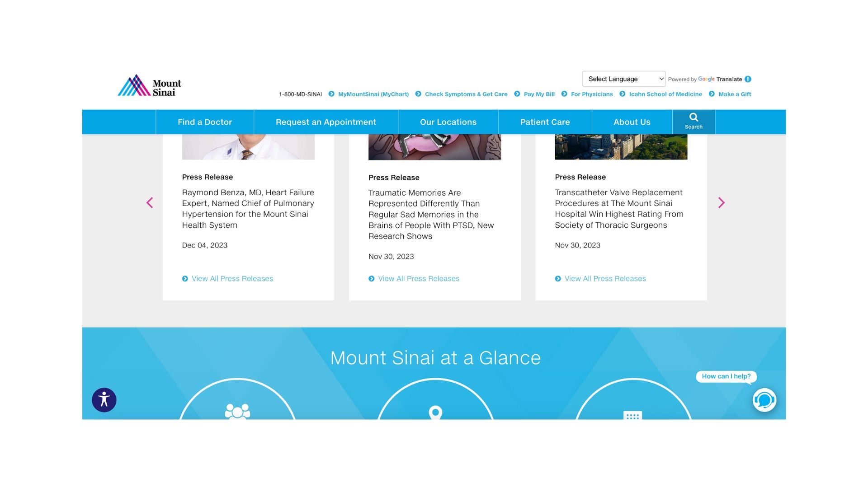
Task: Click Powered by Google Translate text
Action: (705, 79)
